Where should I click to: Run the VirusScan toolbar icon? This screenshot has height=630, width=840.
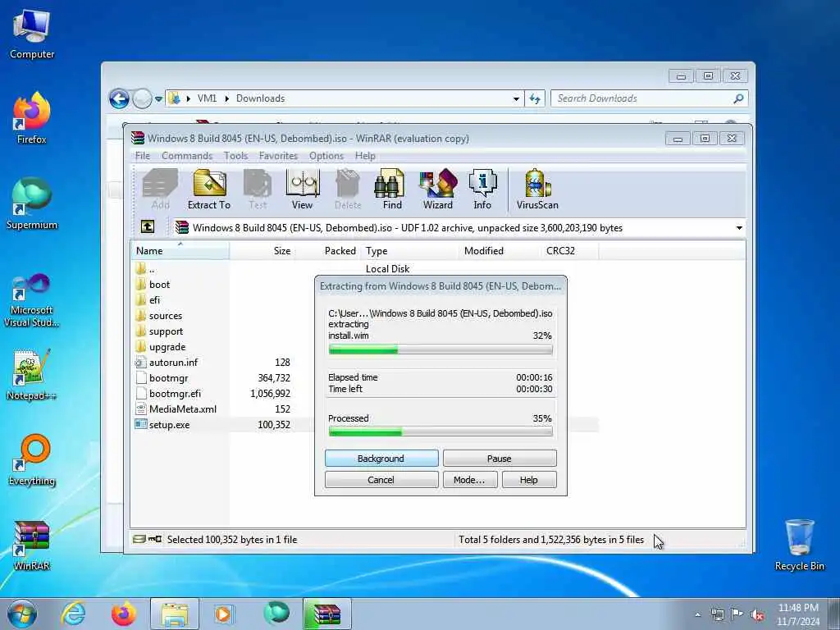point(537,189)
